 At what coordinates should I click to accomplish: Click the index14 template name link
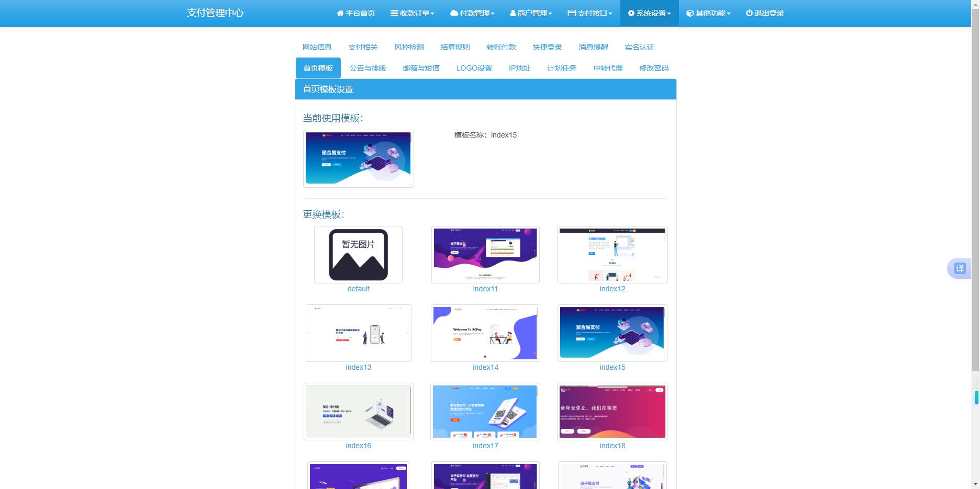[485, 367]
